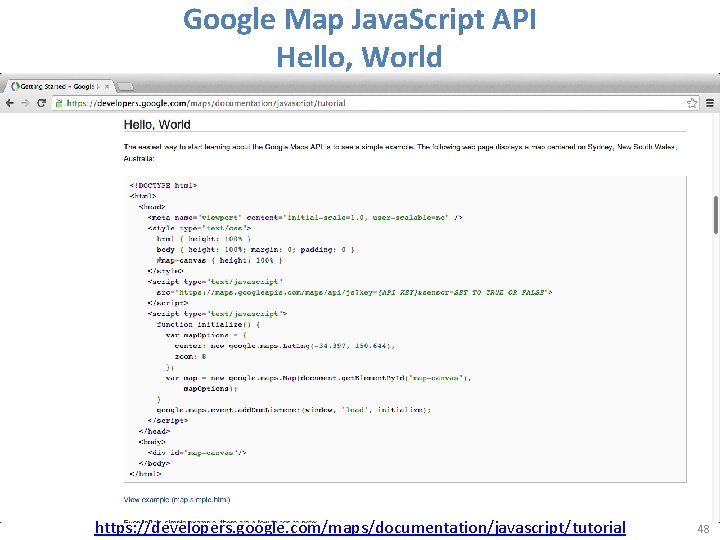Click the address bar URL field

click(x=374, y=103)
